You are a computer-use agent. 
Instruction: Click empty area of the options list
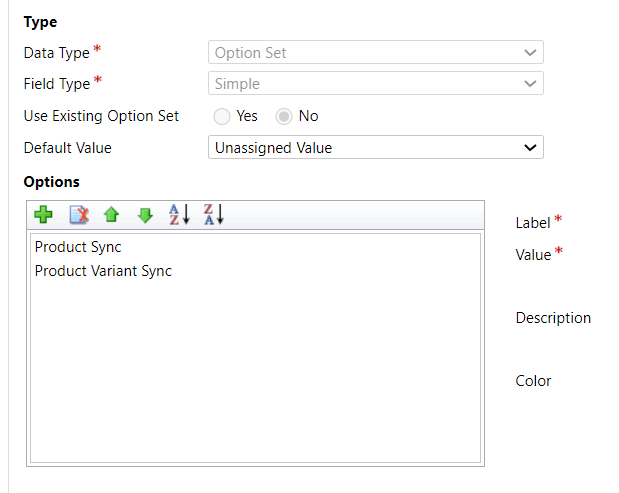(x=256, y=380)
